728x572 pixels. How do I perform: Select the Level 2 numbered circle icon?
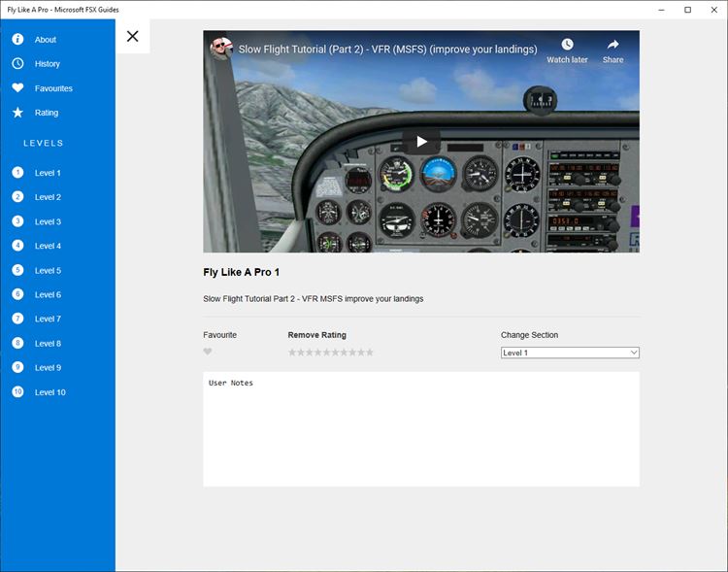pyautogui.click(x=17, y=196)
